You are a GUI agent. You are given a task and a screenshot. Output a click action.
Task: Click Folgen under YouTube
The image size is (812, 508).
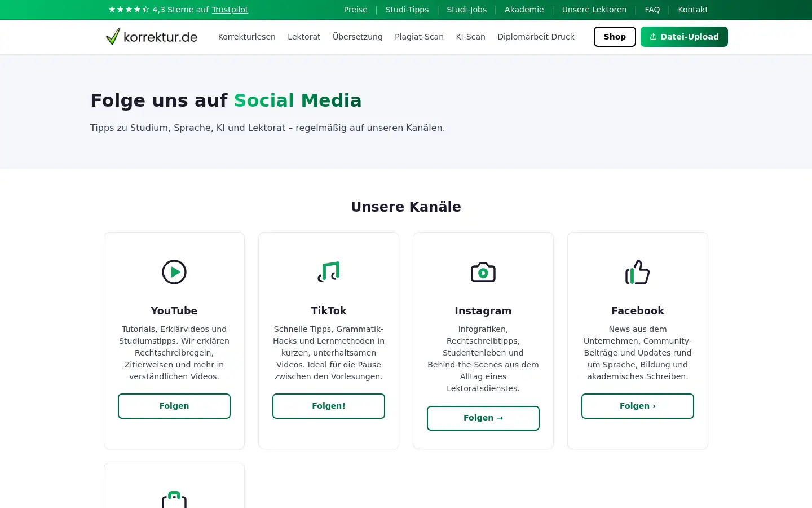[x=174, y=406]
